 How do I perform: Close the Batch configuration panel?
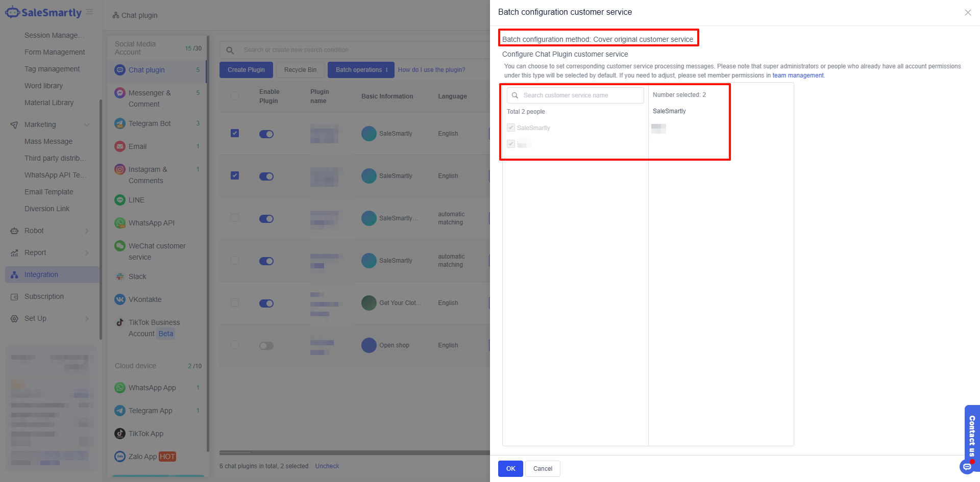(968, 12)
